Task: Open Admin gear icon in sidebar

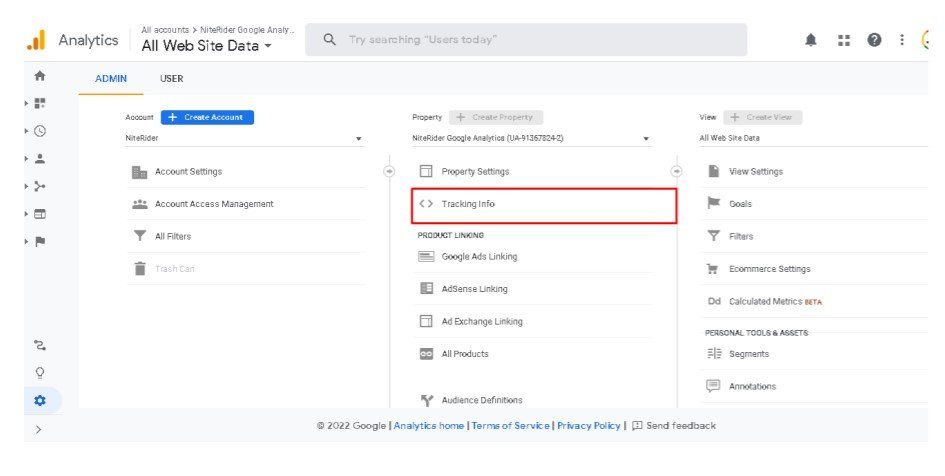Action: coord(40,401)
